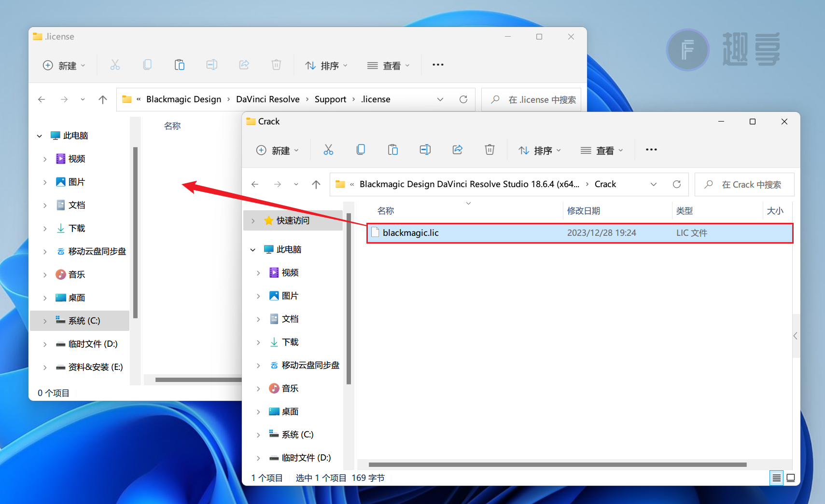Switch Crack window to large icons view

pos(791,478)
